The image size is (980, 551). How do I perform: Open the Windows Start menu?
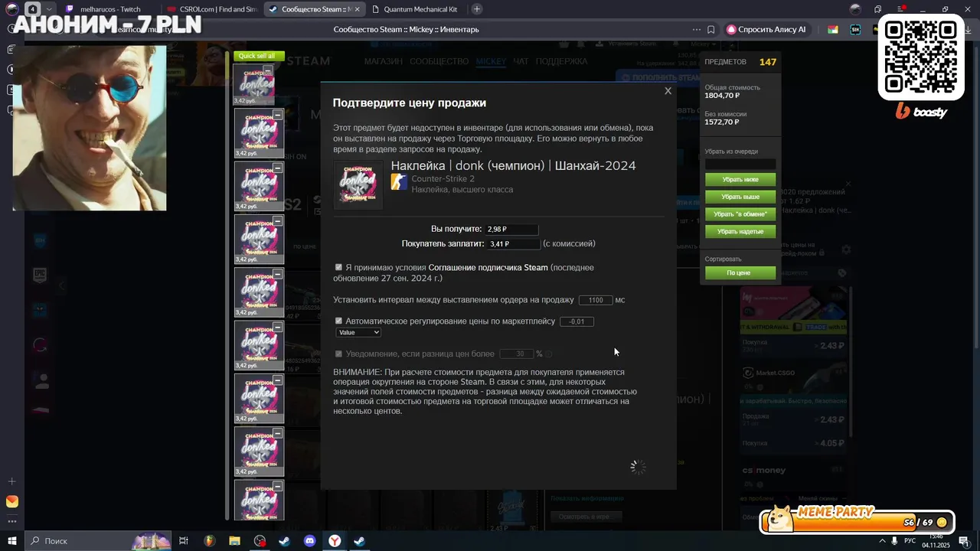point(12,541)
